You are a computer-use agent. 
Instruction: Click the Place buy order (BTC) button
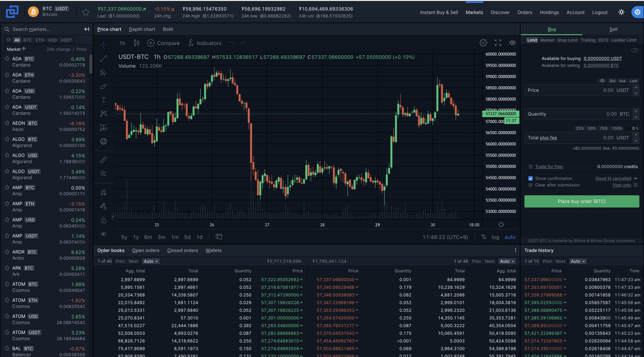pyautogui.click(x=581, y=201)
